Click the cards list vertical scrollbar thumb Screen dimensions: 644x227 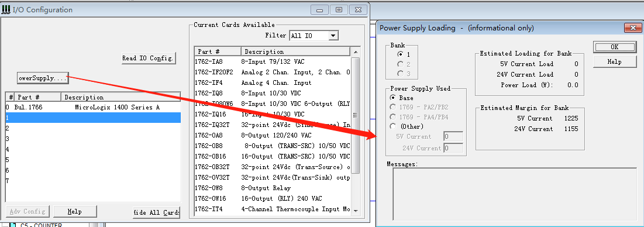tap(356, 115)
